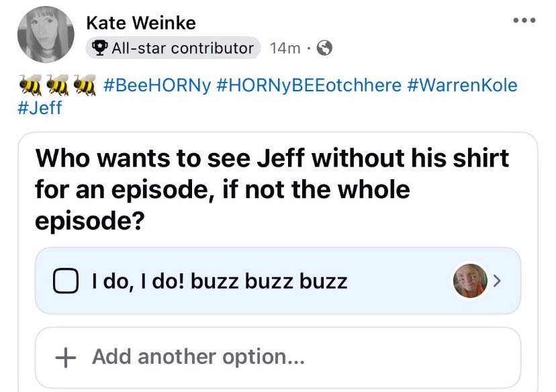Open the three-dot post options menu
Screen dimensions: 556x392
click(x=524, y=20)
